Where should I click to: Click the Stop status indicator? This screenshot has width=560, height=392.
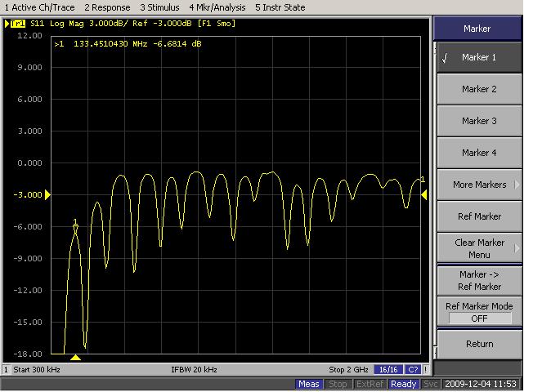pos(338,384)
